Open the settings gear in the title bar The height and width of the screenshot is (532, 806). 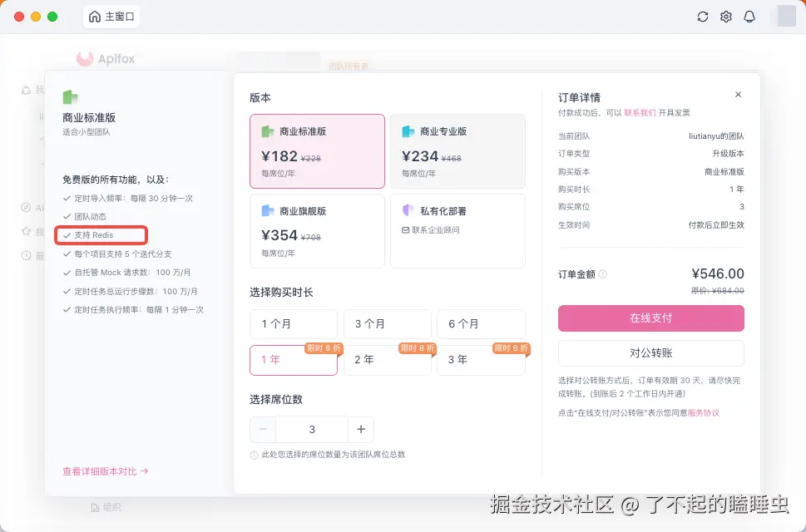click(x=725, y=16)
